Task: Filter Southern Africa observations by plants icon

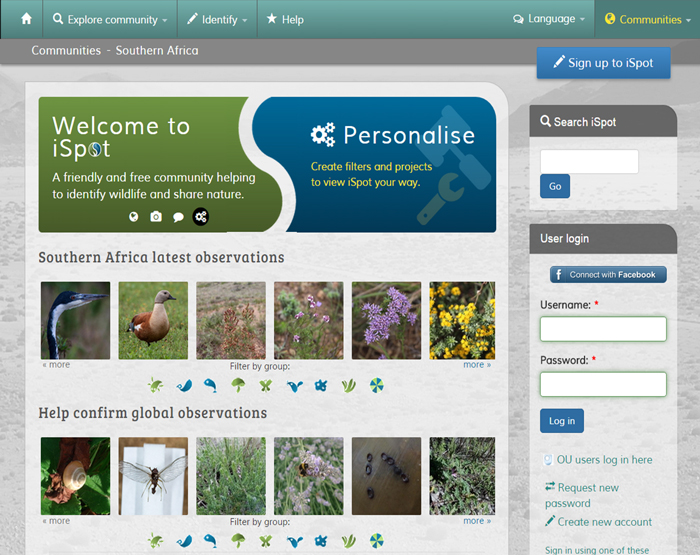Action: click(349, 385)
